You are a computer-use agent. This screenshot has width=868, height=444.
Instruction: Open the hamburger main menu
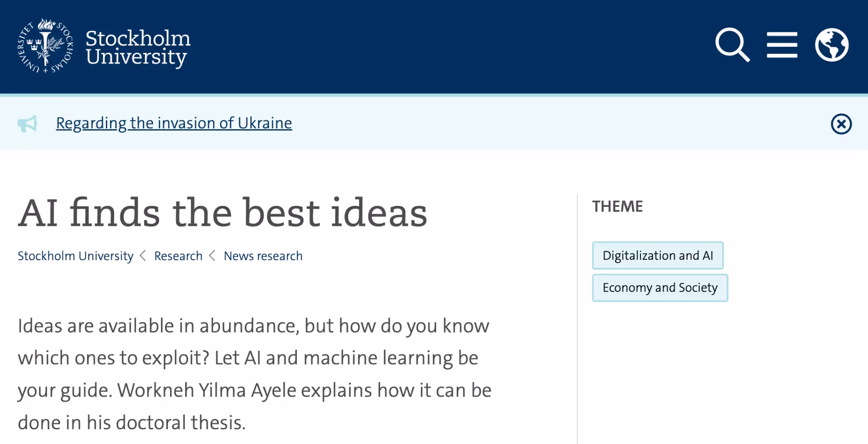pos(782,45)
